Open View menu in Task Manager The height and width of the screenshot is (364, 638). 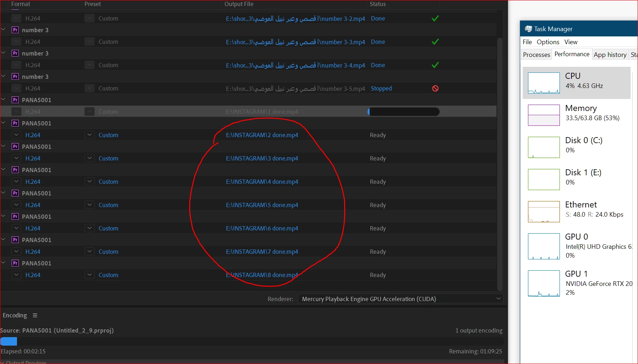click(x=571, y=42)
